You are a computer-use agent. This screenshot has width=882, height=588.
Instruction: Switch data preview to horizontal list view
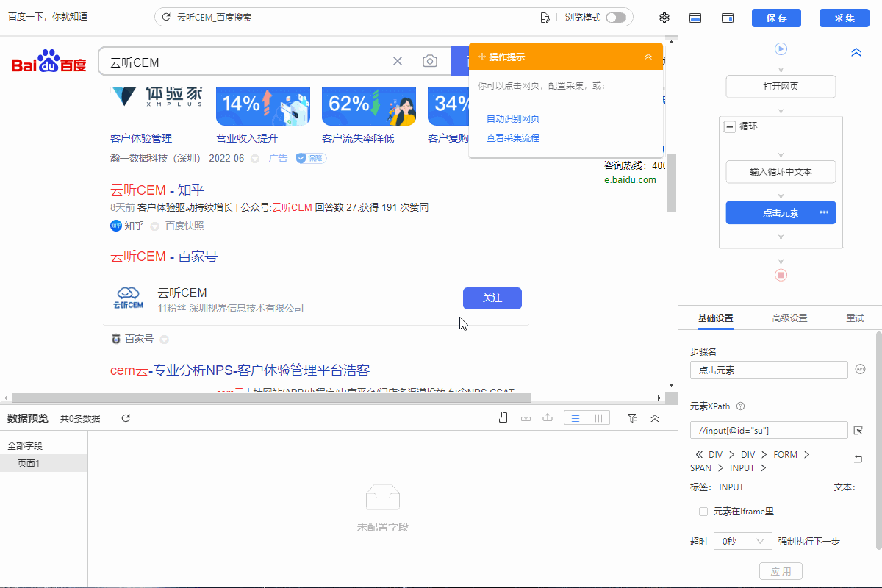pyautogui.click(x=576, y=418)
